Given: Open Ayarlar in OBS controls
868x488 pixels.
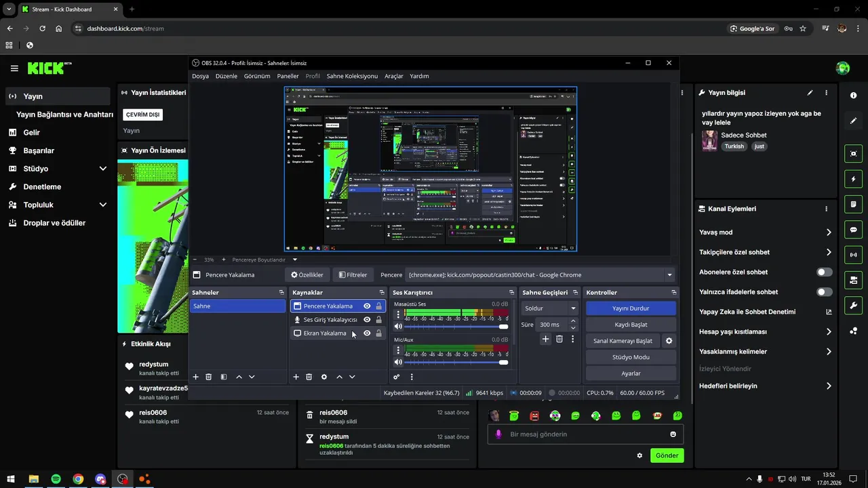Looking at the screenshot, I should coord(631,373).
